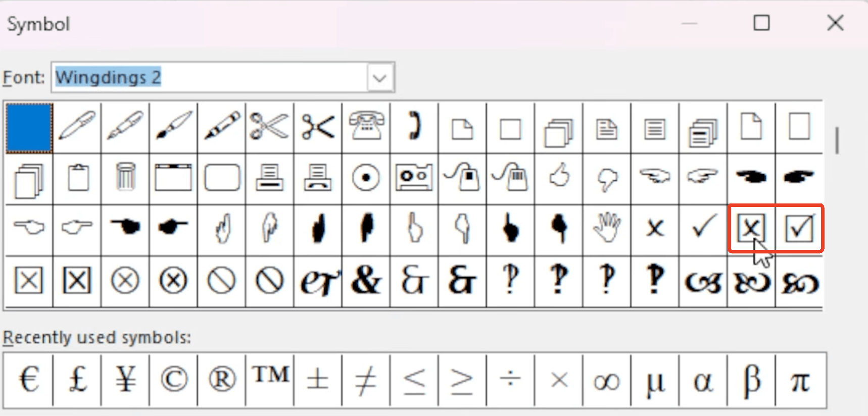Pick the telephone handset symbol

(414, 127)
